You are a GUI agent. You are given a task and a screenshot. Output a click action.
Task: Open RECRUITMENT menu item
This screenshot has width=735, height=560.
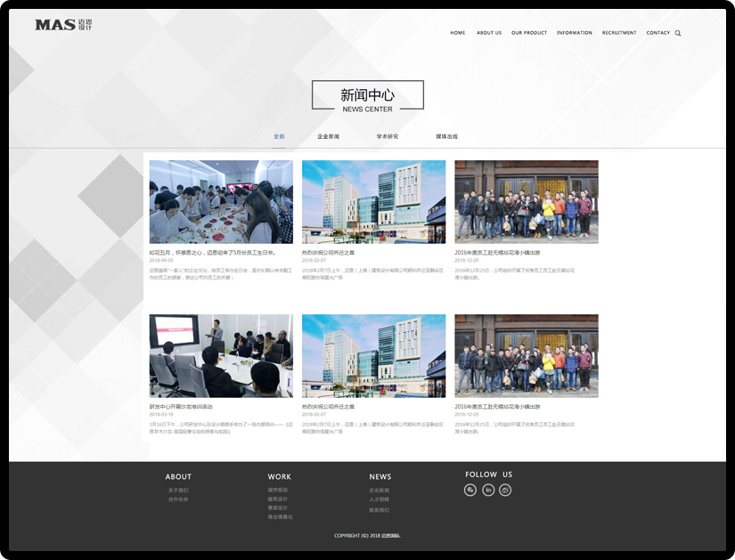coord(619,33)
